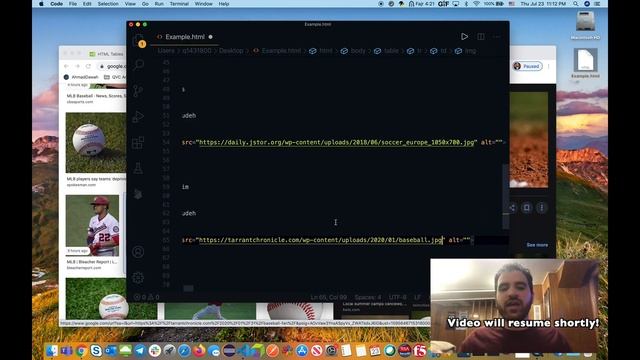Click the Ln 65, Col 99 status item
The width and height of the screenshot is (640, 360).
tap(329, 297)
